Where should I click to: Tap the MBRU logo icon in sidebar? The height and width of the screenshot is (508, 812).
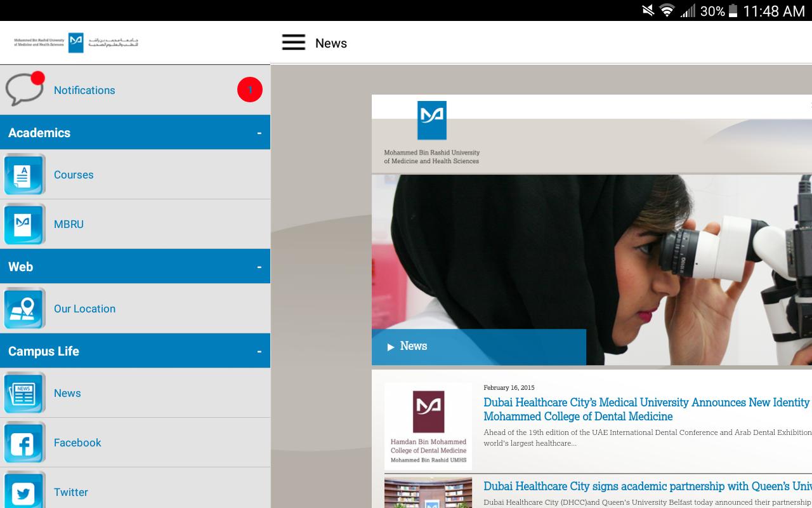(x=25, y=224)
